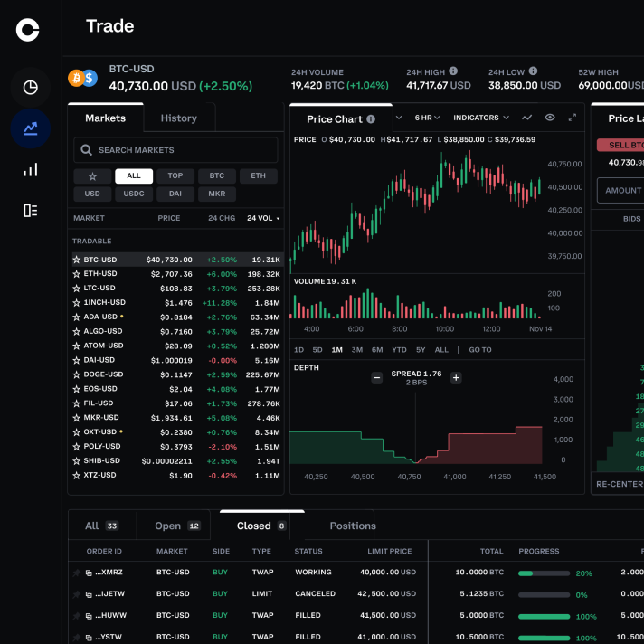The width and height of the screenshot is (644, 644).
Task: Sort markets by PRICE column
Action: tap(169, 218)
